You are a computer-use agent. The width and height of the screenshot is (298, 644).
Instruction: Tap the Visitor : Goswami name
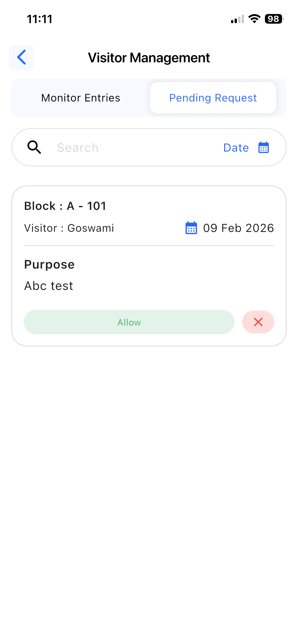click(x=69, y=228)
